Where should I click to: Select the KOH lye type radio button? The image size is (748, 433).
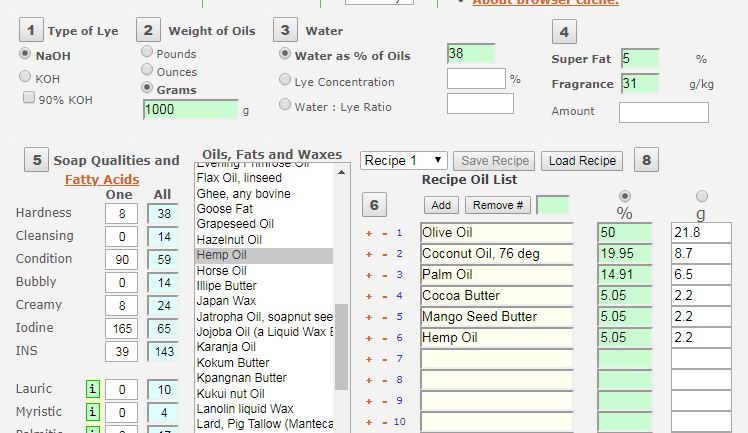tap(26, 77)
